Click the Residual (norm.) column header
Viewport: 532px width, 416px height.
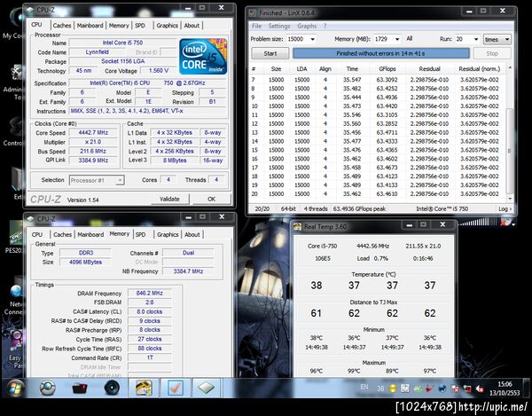click(x=480, y=69)
